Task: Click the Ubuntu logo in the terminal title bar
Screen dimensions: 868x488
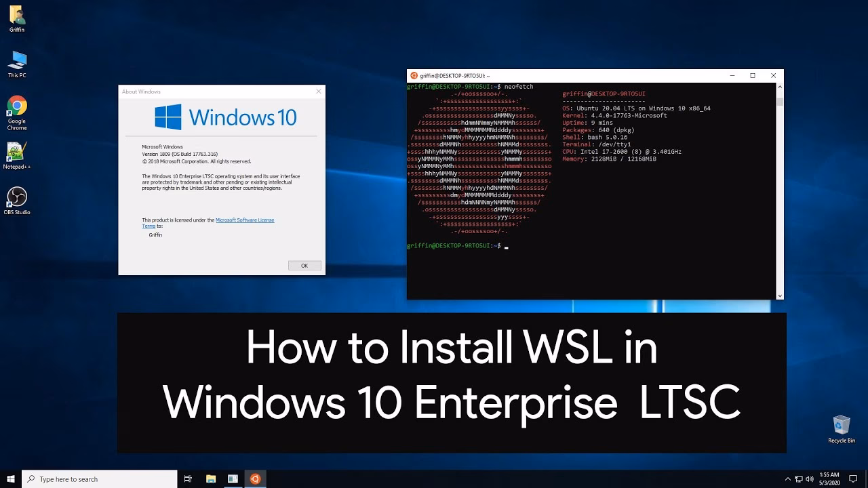Action: pos(414,75)
